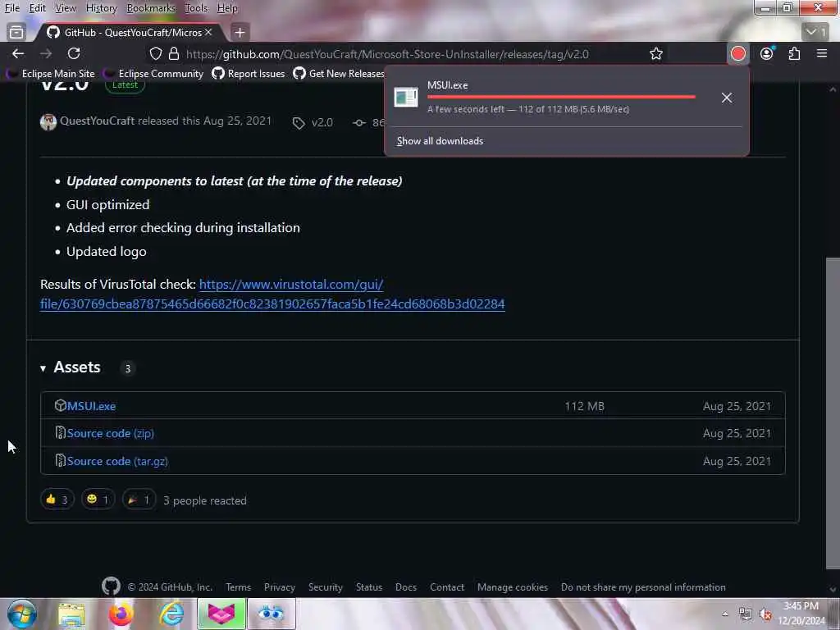840x630 pixels.
Task: Click the MSUI.exe file icon in downloads panel
Action: point(405,98)
